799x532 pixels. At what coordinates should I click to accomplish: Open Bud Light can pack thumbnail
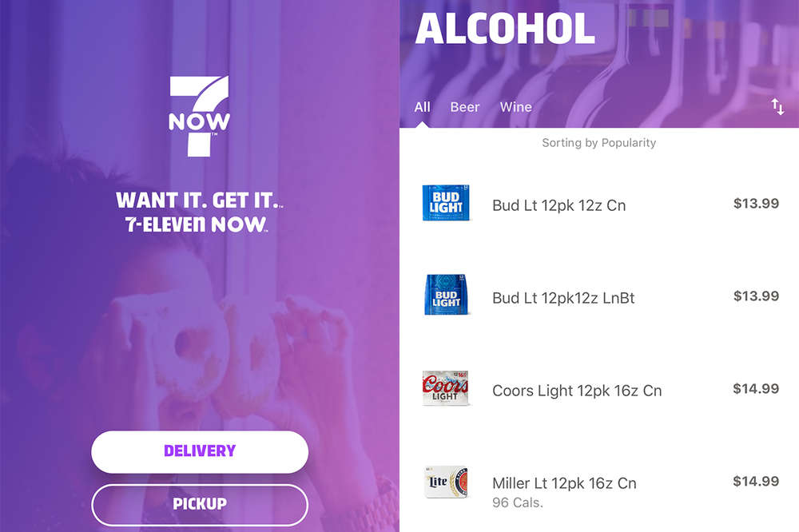coord(446,203)
